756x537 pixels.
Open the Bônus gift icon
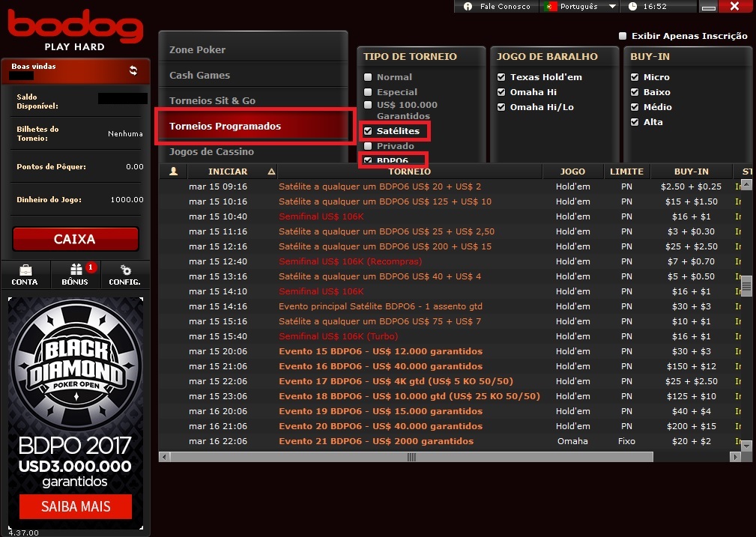pos(76,270)
